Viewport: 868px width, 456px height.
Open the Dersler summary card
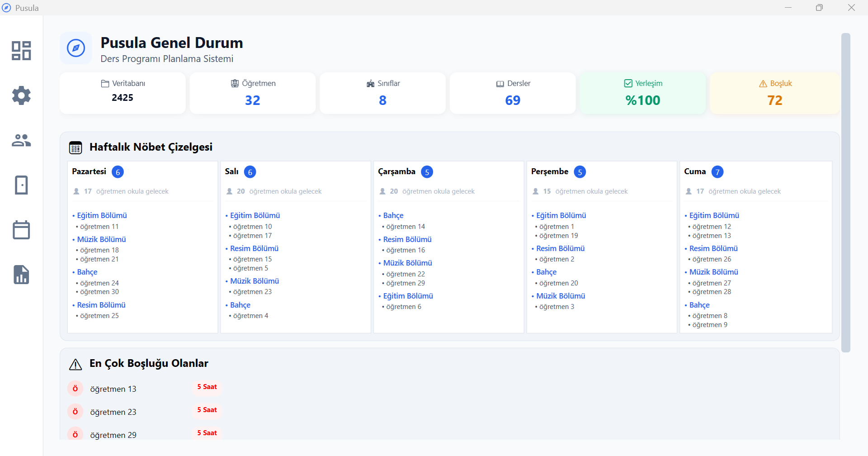click(513, 93)
